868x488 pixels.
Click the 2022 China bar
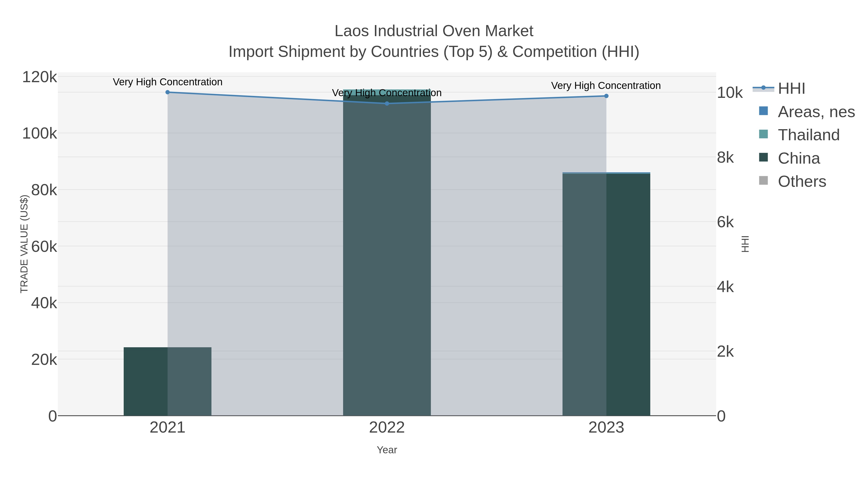tap(387, 256)
